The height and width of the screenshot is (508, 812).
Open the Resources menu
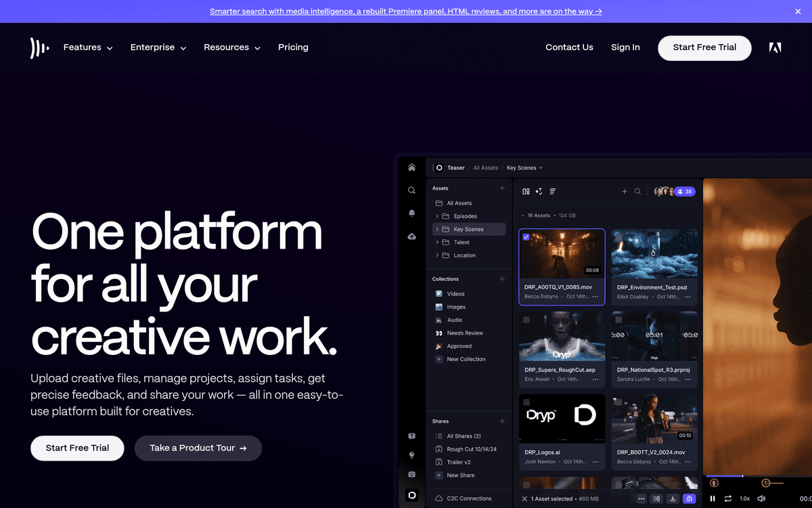(x=231, y=47)
